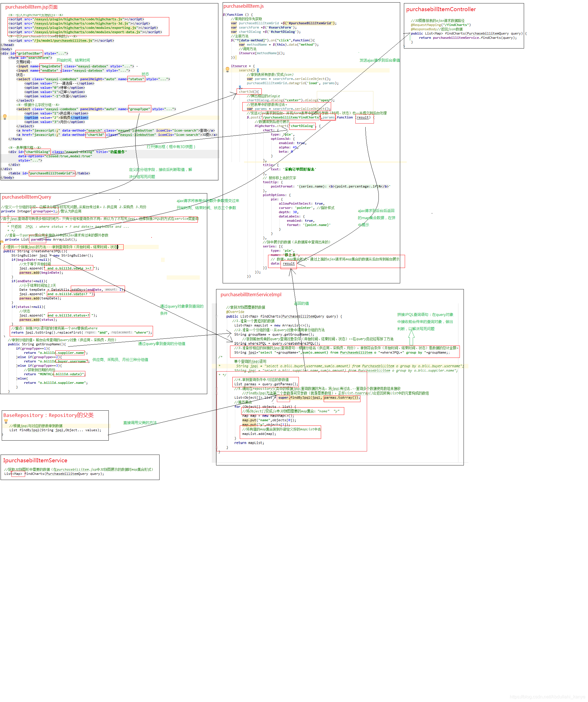This screenshot has height=702, width=588.
Task: Click the boxed text ".supplier.name" in the groupType==1 branch
Action: coord(71,353)
